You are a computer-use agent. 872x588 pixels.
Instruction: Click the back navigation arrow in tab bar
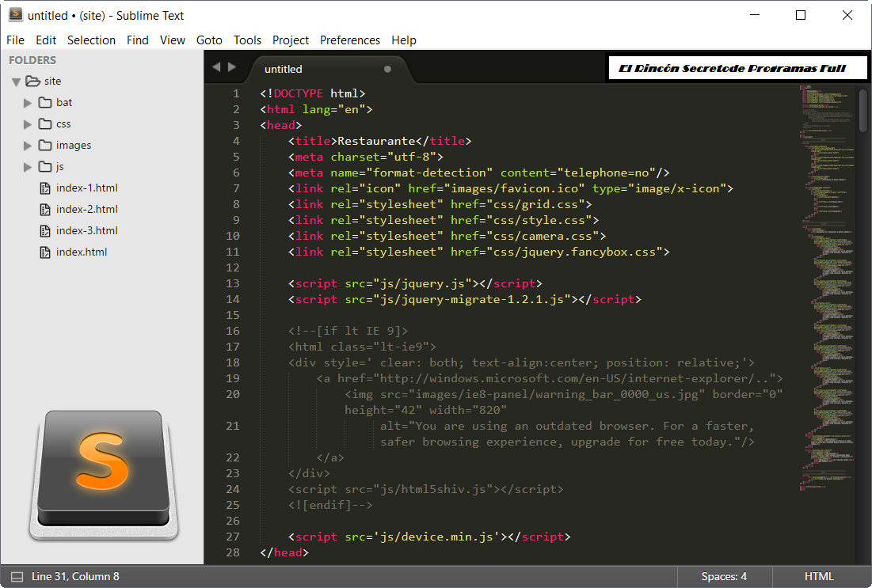[215, 67]
